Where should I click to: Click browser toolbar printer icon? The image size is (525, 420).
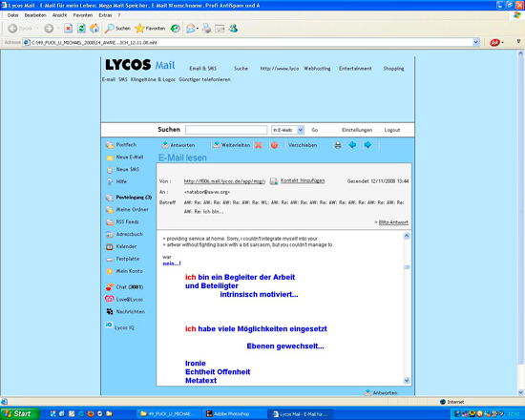coord(207,29)
